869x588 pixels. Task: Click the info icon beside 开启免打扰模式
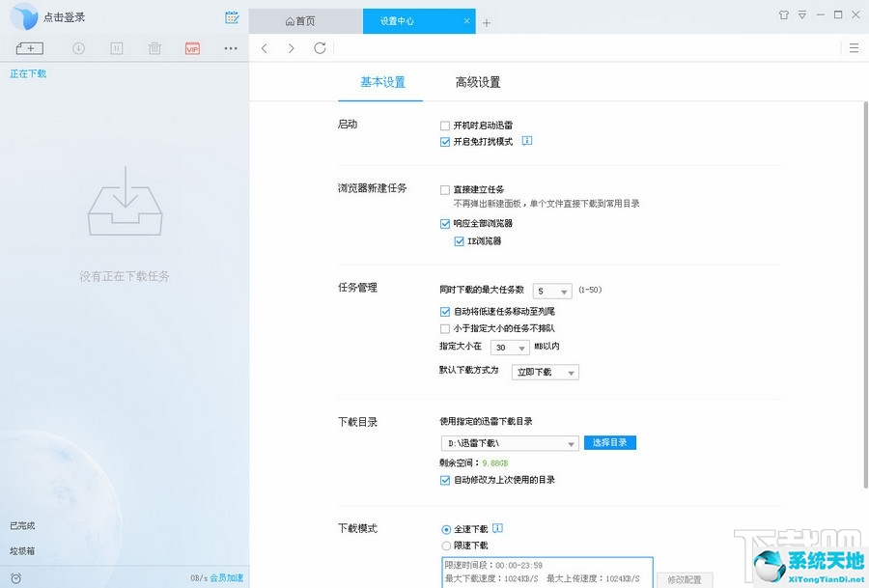point(527,141)
